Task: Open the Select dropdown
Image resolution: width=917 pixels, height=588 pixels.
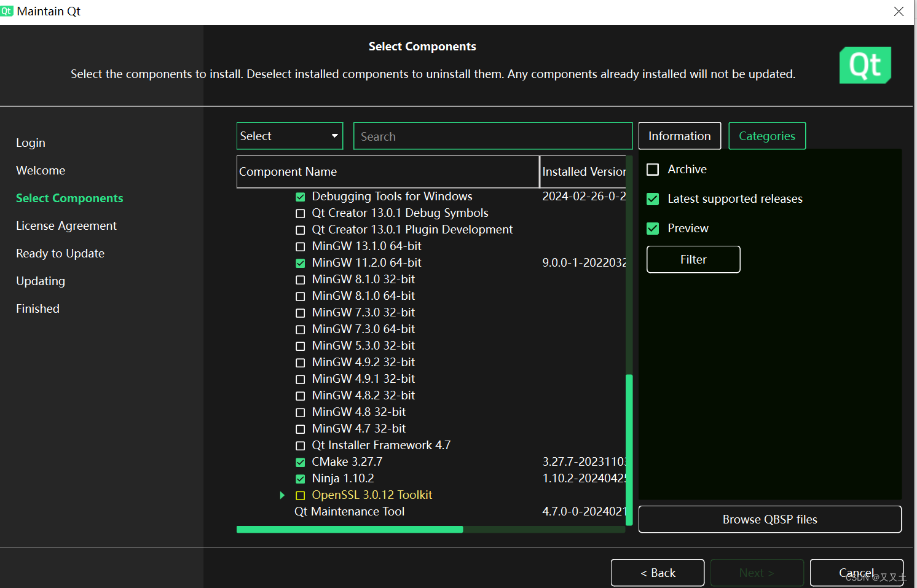Action: pyautogui.click(x=289, y=136)
